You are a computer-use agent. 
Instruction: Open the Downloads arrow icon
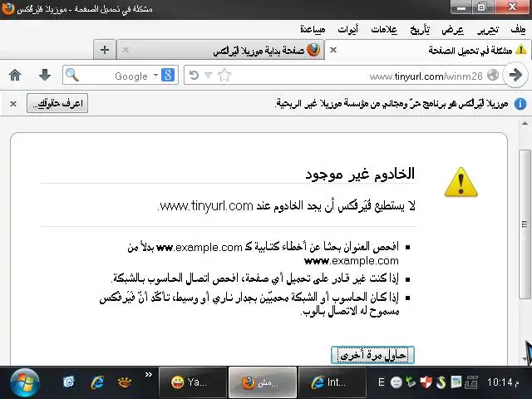click(45, 75)
